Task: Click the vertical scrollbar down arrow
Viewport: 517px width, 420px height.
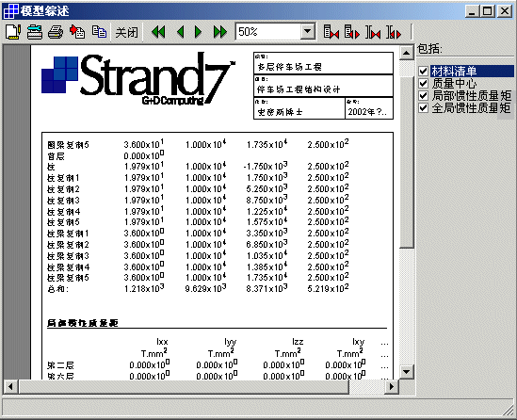Action: point(407,372)
